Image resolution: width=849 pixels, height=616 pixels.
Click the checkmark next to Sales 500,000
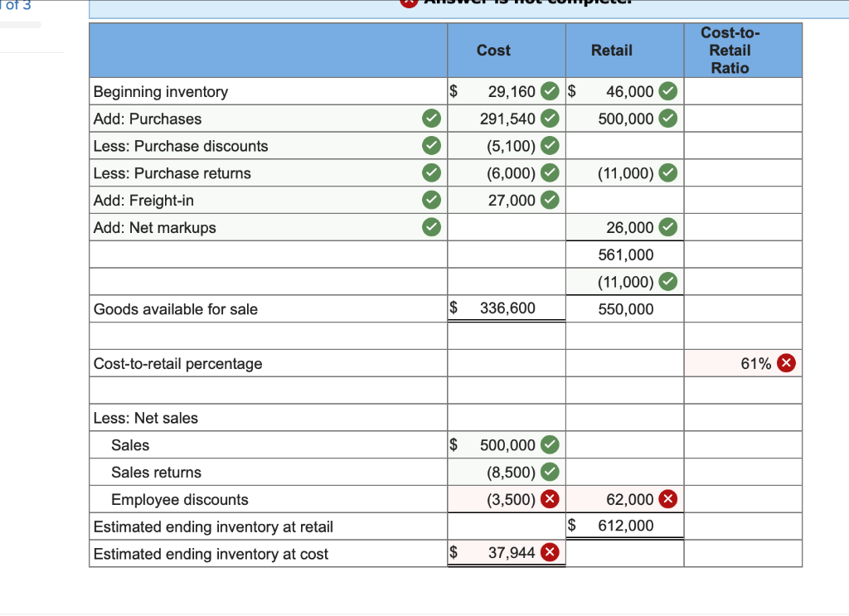(x=549, y=444)
